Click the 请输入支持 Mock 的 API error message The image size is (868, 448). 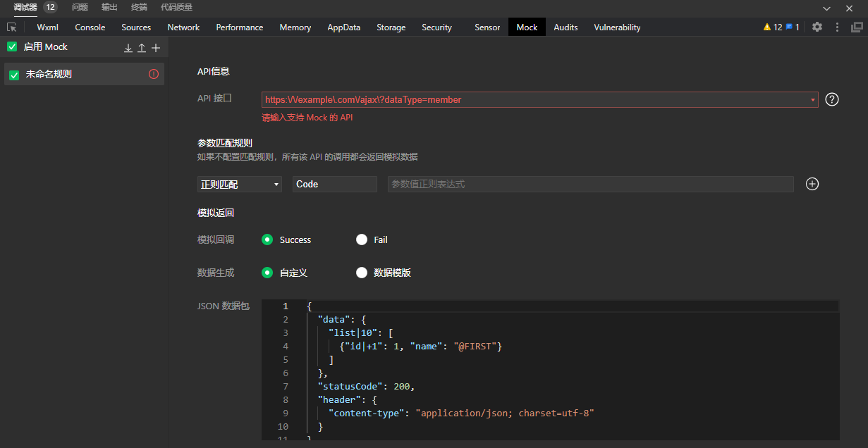pyautogui.click(x=307, y=118)
